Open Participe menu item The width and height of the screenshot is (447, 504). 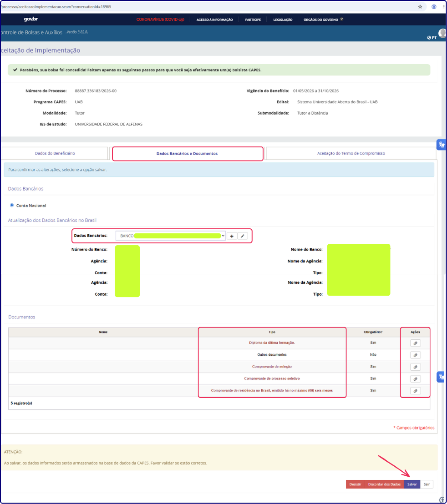coord(253,20)
